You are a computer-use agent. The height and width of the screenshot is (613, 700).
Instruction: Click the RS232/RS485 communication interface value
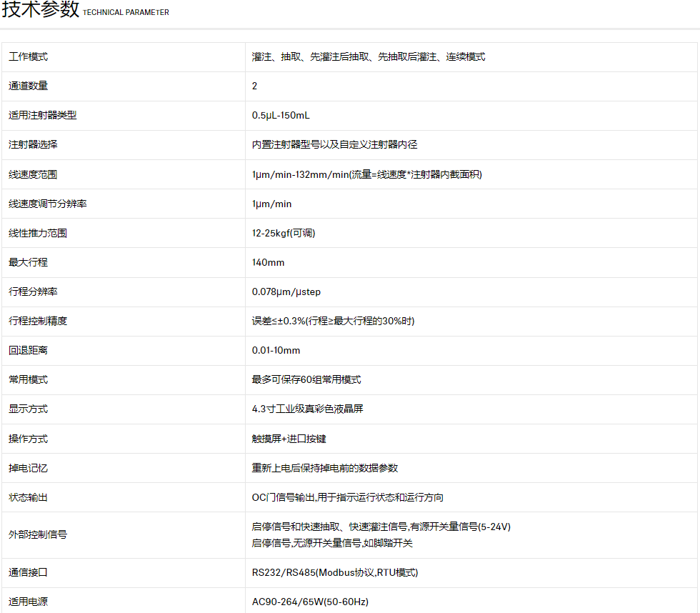click(334, 572)
